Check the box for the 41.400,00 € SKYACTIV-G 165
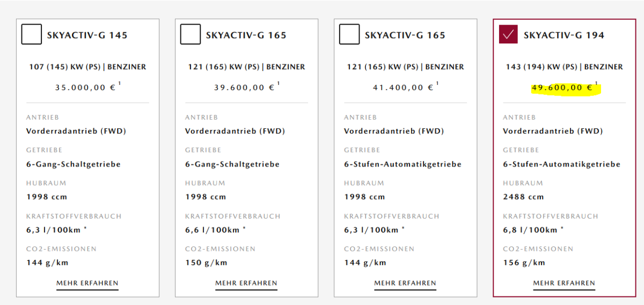The height and width of the screenshot is (305, 644). pyautogui.click(x=349, y=34)
